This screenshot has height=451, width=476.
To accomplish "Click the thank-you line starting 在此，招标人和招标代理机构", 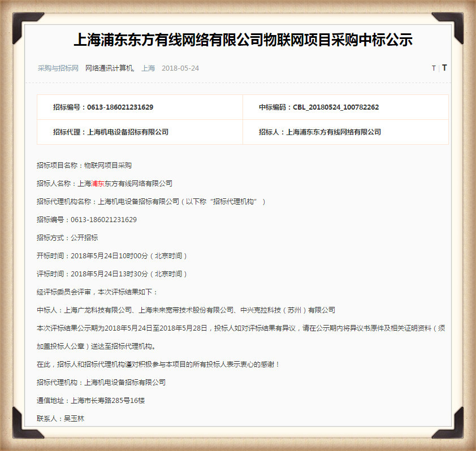I will click(x=158, y=364).
